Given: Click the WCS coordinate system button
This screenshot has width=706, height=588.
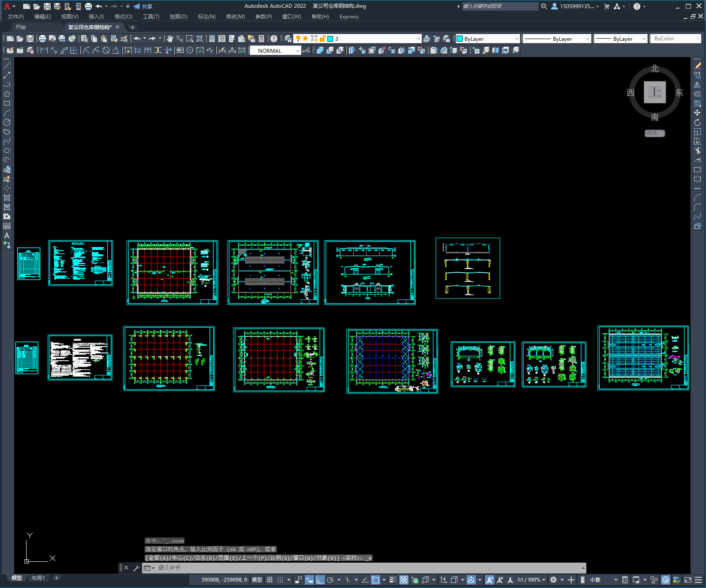Looking at the screenshot, I should coord(654,133).
